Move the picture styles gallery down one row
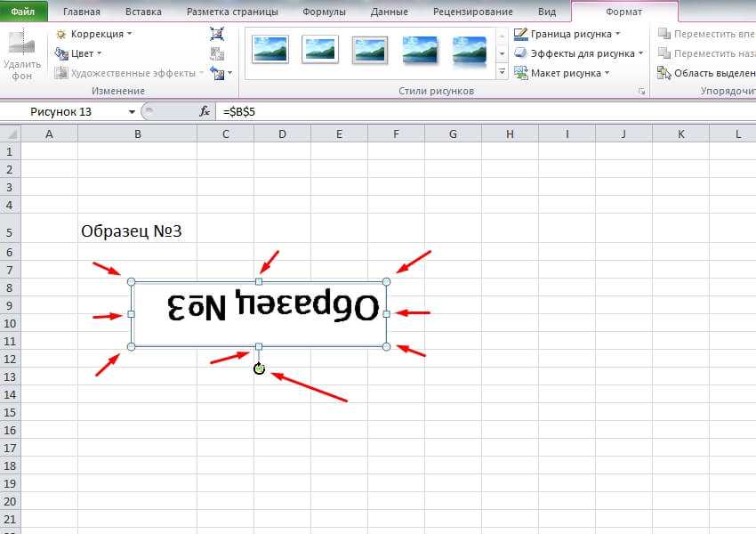The image size is (756, 534). (x=502, y=53)
